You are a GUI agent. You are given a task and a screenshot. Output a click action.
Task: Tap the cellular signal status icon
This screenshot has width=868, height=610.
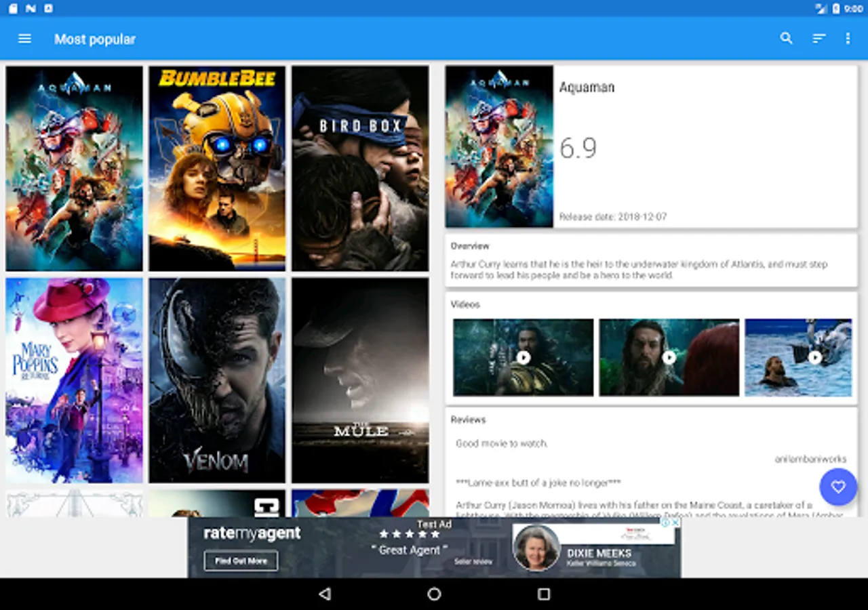pyautogui.click(x=821, y=8)
